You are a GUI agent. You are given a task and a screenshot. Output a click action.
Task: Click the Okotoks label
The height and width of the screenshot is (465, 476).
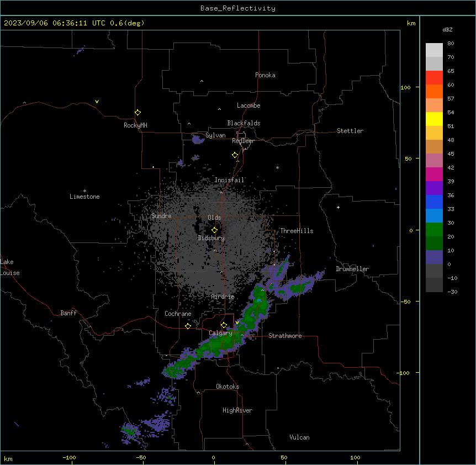coord(228,387)
